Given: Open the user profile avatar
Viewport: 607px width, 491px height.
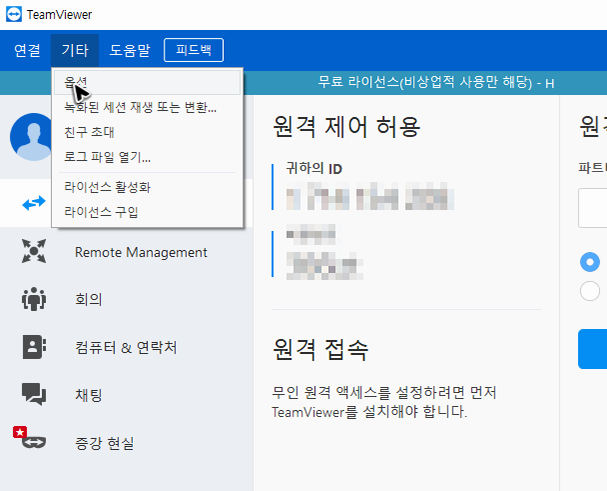Looking at the screenshot, I should pyautogui.click(x=31, y=137).
